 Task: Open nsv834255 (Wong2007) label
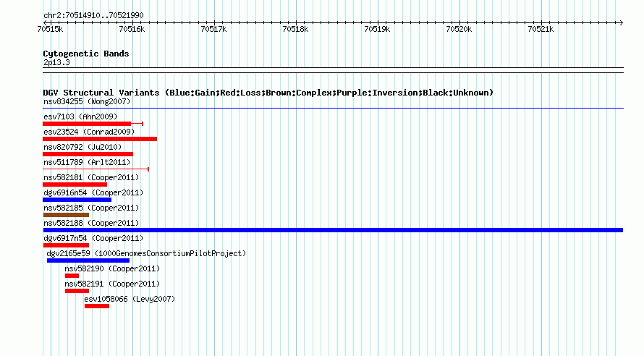pos(87,101)
